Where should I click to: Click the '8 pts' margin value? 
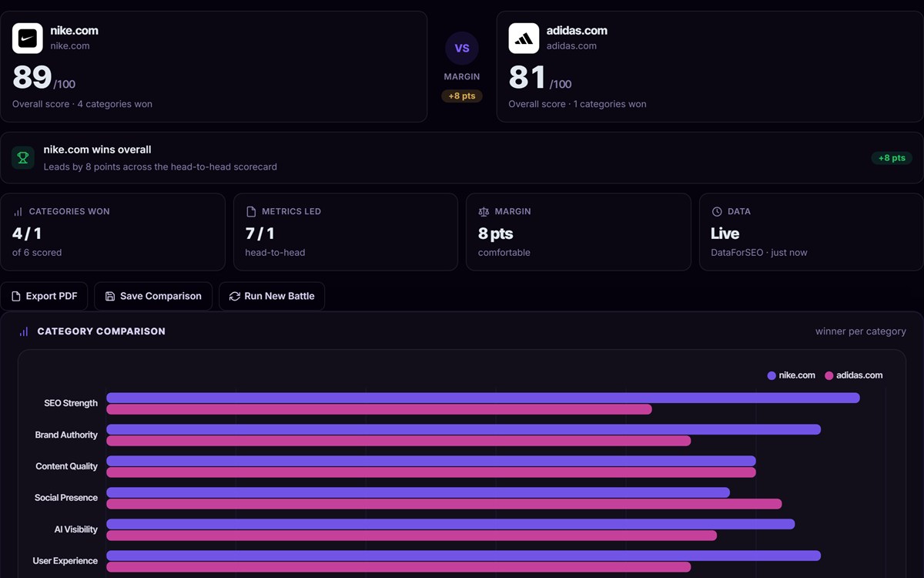coord(495,234)
